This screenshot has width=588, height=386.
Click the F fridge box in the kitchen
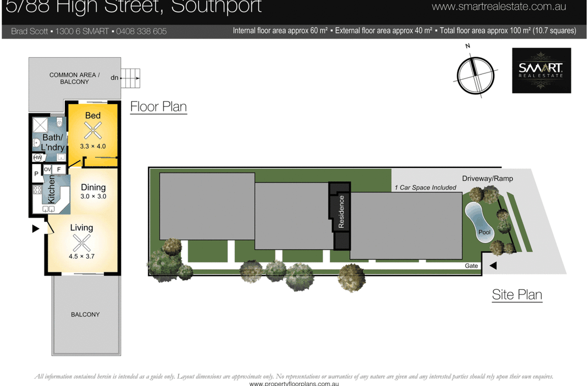click(x=59, y=169)
